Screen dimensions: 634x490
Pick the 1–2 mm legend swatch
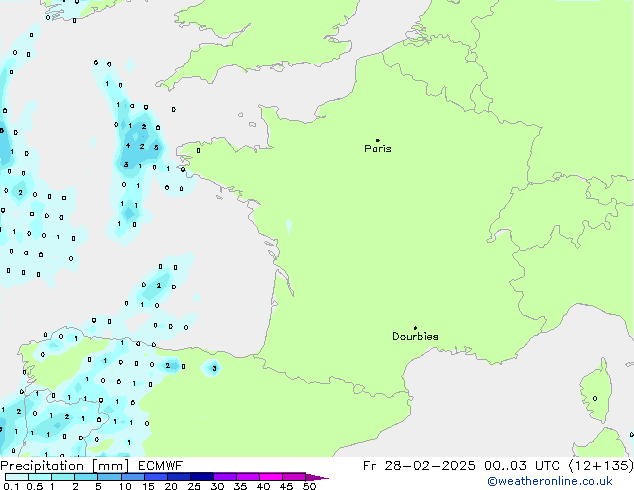point(63,477)
